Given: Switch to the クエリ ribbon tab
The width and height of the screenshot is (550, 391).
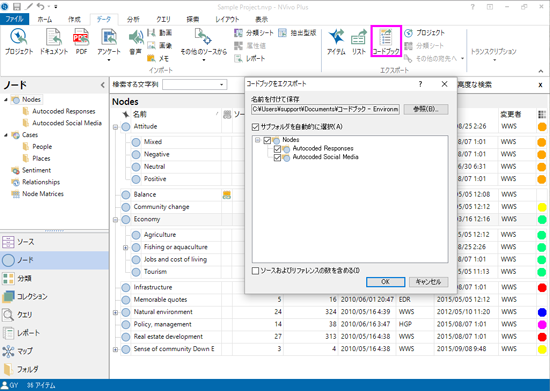Looking at the screenshot, I should [x=163, y=19].
